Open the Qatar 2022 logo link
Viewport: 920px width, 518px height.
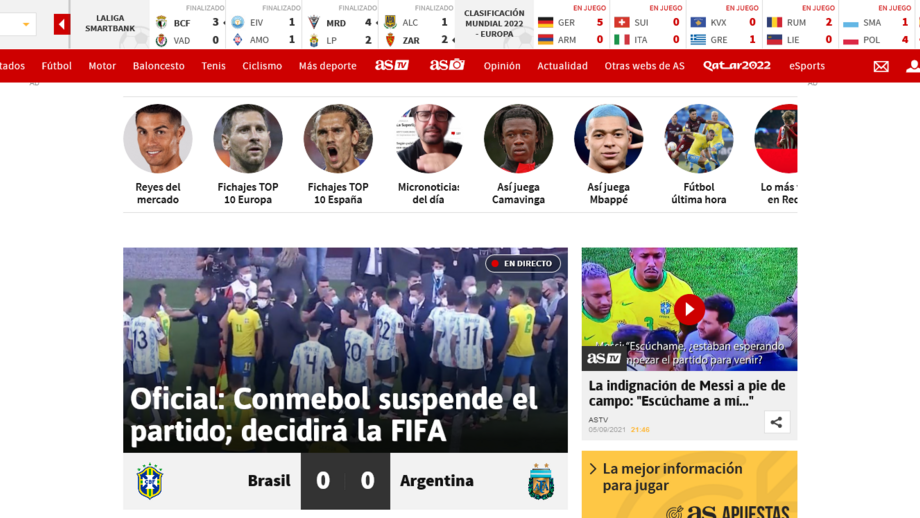coord(737,66)
